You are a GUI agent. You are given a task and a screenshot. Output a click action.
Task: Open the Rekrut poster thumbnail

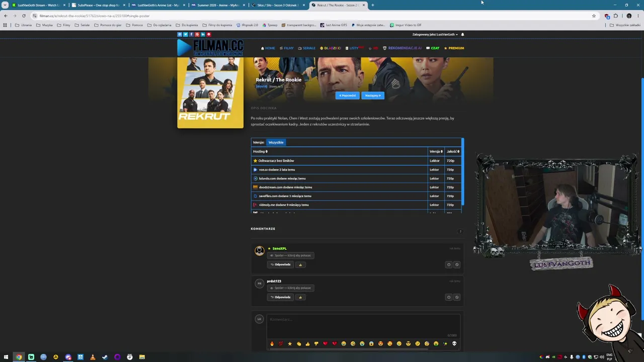coord(210,93)
